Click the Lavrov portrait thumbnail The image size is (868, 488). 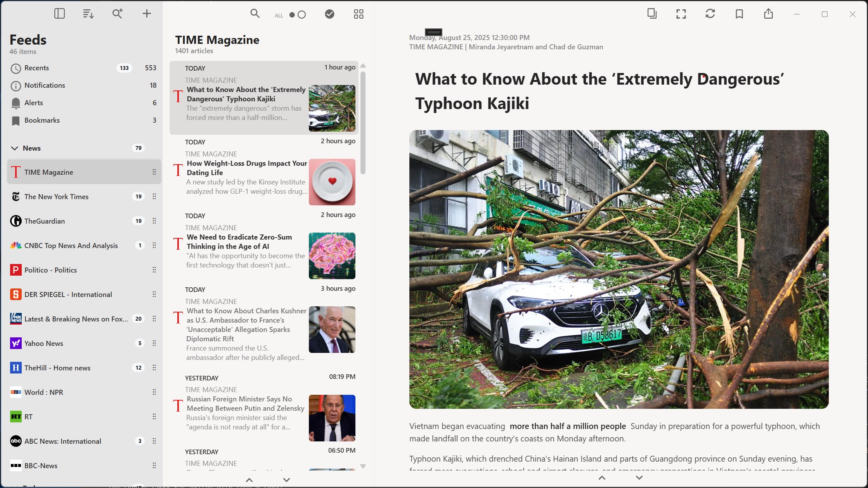pyautogui.click(x=332, y=418)
